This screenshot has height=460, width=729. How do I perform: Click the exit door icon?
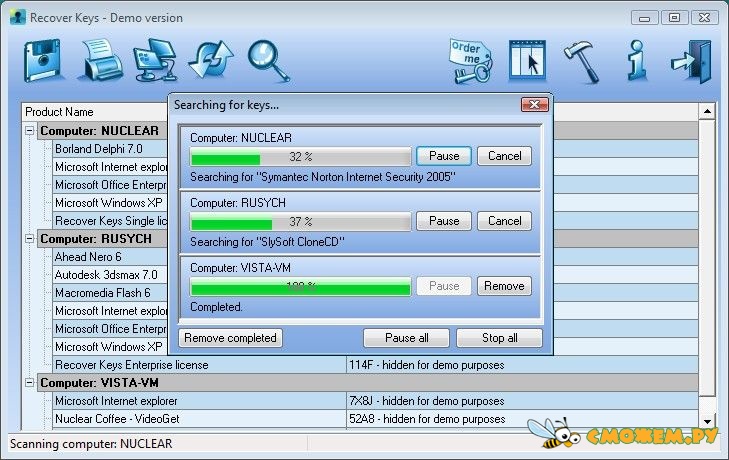pyautogui.click(x=692, y=61)
